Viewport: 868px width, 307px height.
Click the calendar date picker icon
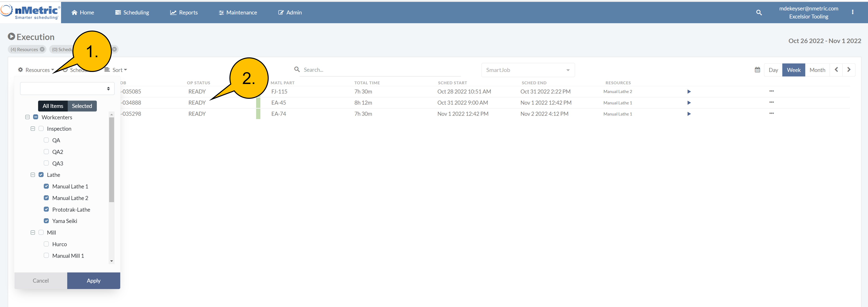tap(757, 70)
